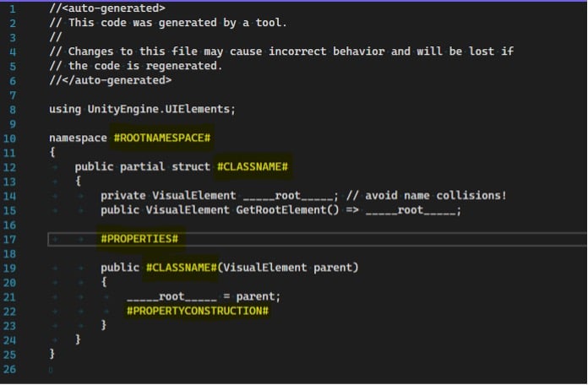Click the #ROOTNAMESPACE# placeholder on line 10
The height and width of the screenshot is (385, 588).
click(x=162, y=138)
